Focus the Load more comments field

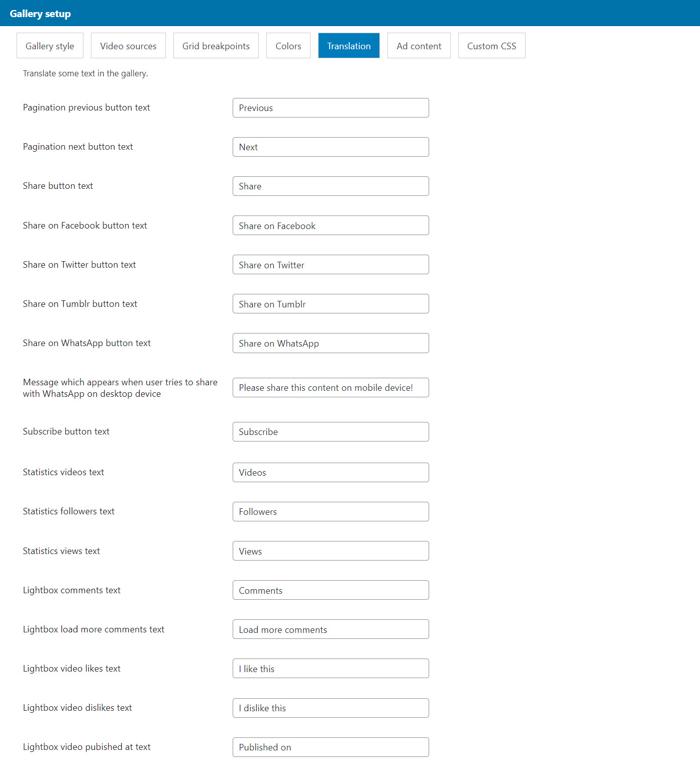pos(331,629)
